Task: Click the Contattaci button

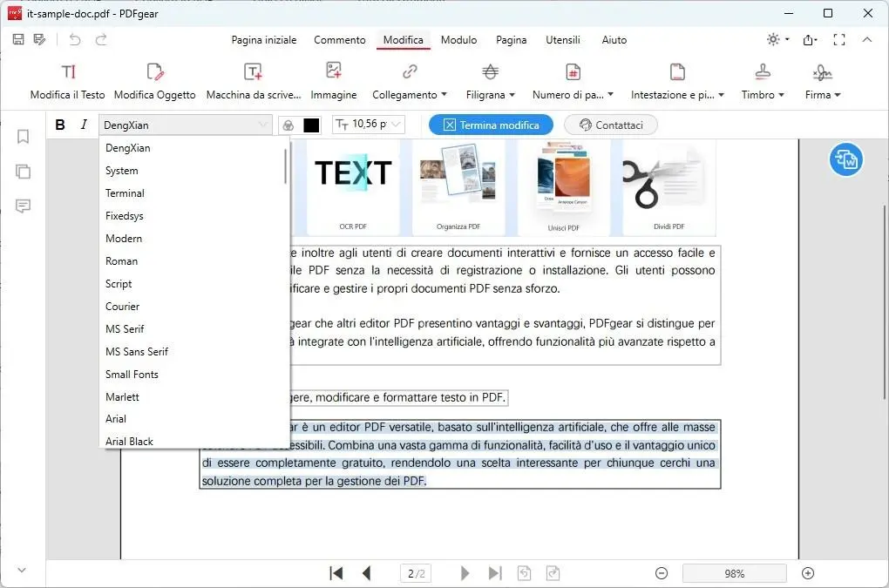Action: tap(611, 125)
